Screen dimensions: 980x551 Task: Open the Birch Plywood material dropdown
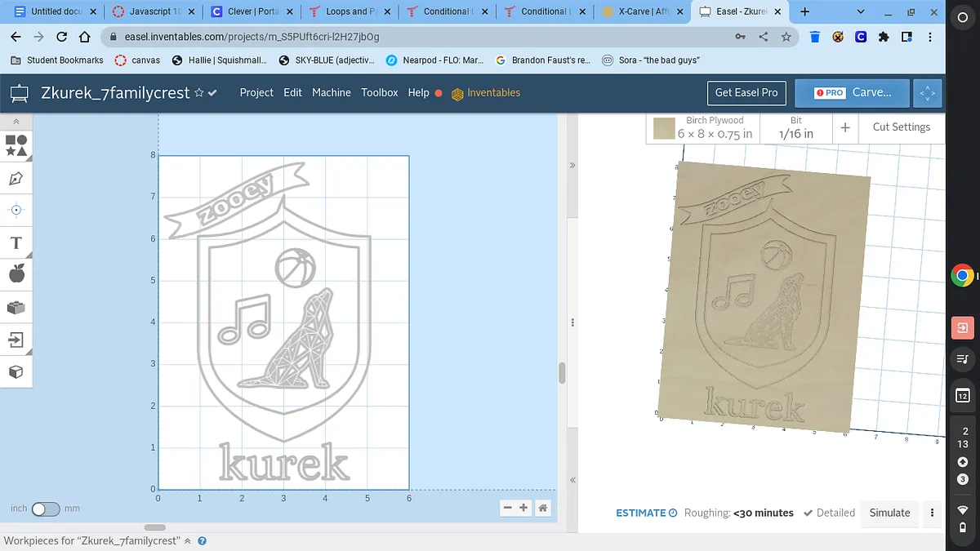click(715, 128)
